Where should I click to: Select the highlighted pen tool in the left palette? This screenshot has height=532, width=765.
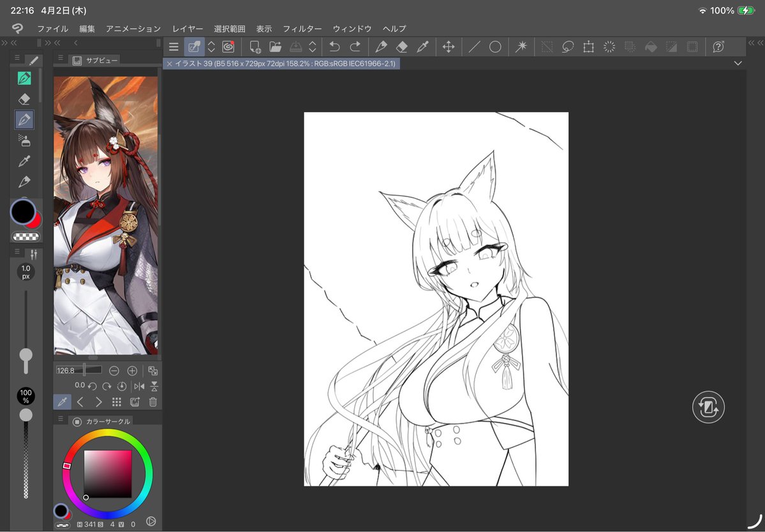tap(24, 119)
